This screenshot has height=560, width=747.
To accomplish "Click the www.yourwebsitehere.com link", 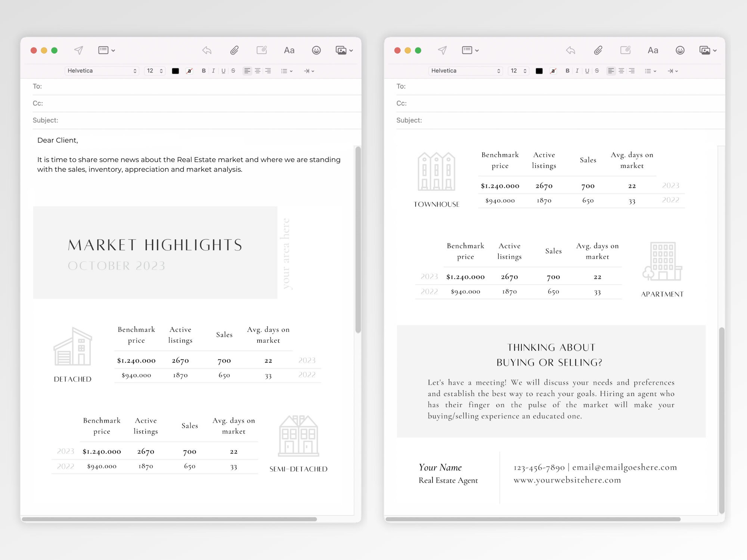I will [x=567, y=480].
